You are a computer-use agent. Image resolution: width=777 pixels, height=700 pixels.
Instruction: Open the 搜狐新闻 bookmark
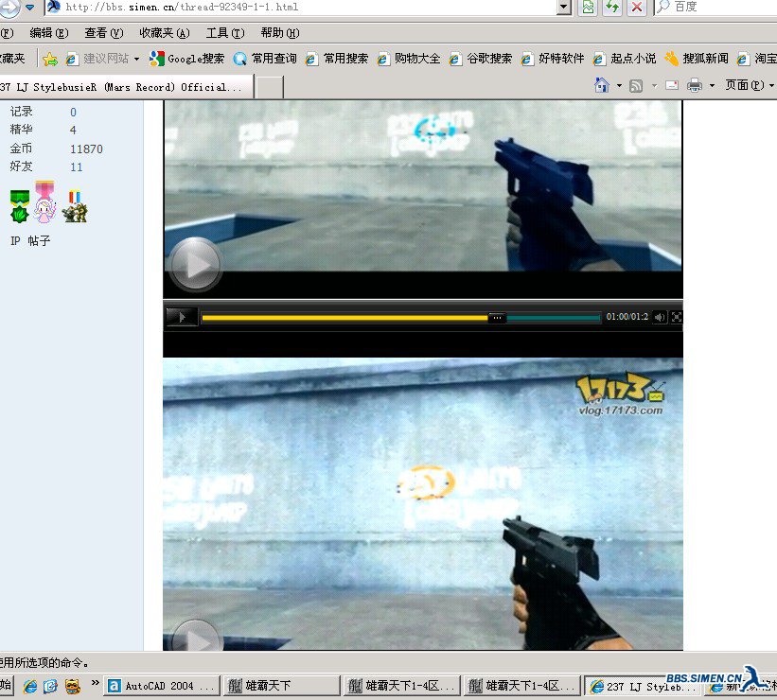pos(697,59)
